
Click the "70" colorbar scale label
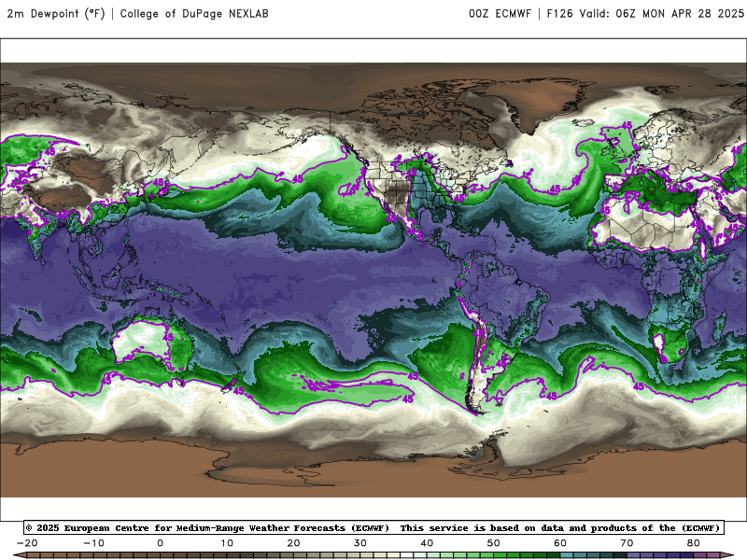[627, 543]
